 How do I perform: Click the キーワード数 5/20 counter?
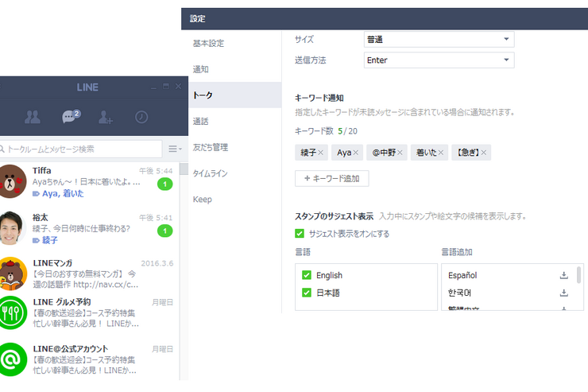tap(326, 131)
